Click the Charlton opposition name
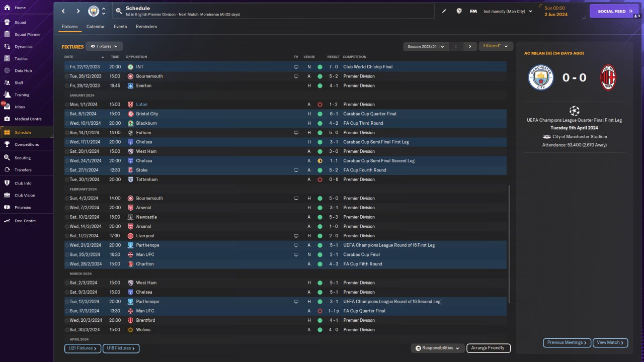Image resolution: width=644 pixels, height=362 pixels. point(145,264)
